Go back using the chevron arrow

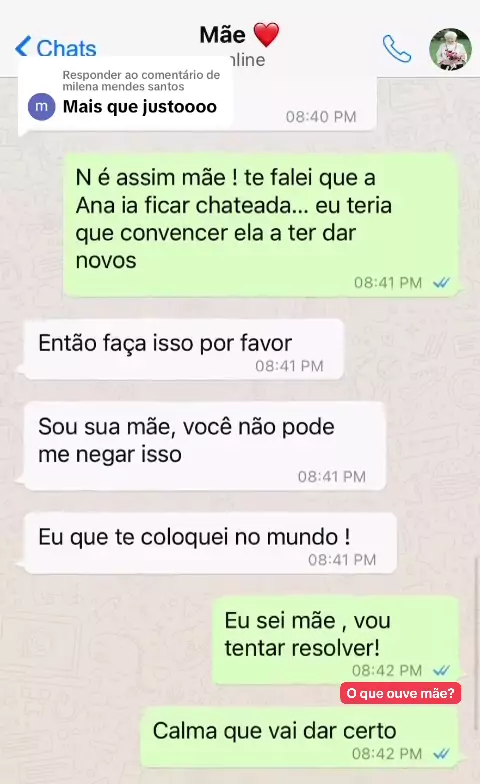point(22,46)
